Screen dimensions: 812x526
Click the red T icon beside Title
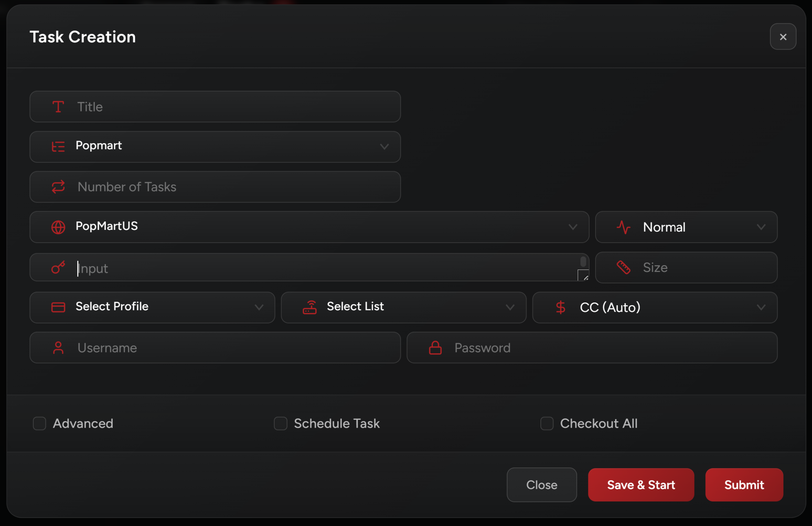pyautogui.click(x=58, y=107)
